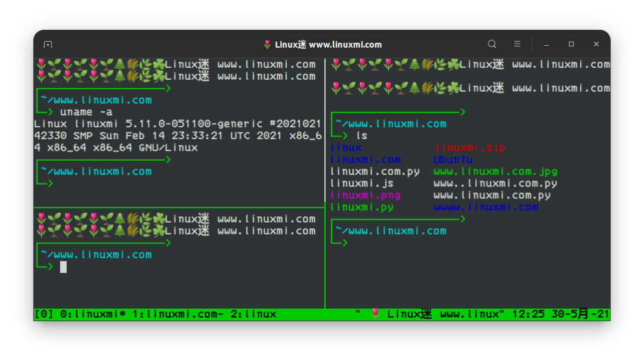Minimize the terminal window

[x=546, y=44]
